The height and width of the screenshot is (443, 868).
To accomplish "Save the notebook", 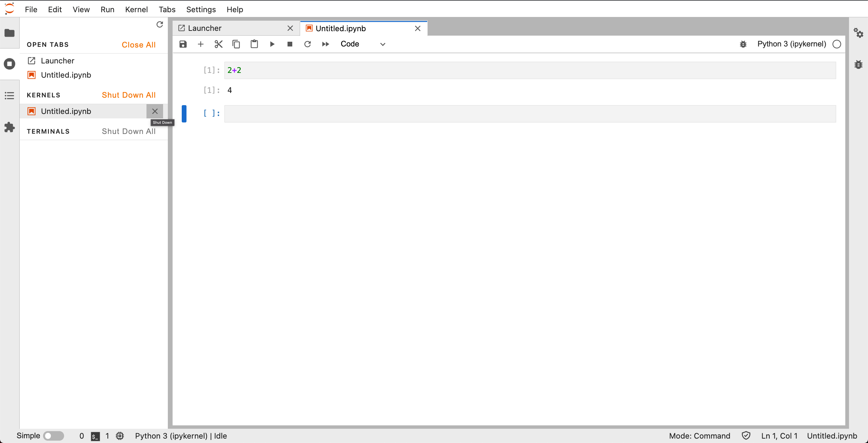I will tap(183, 44).
